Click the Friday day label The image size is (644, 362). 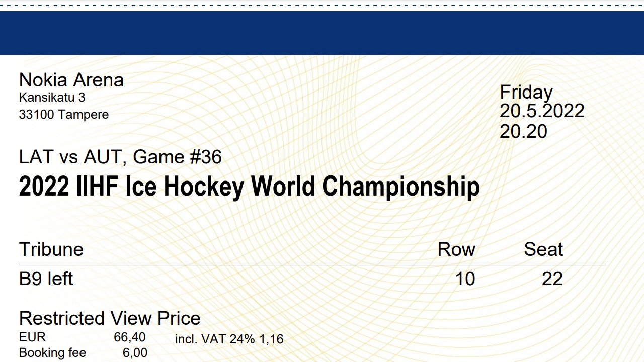pos(526,93)
